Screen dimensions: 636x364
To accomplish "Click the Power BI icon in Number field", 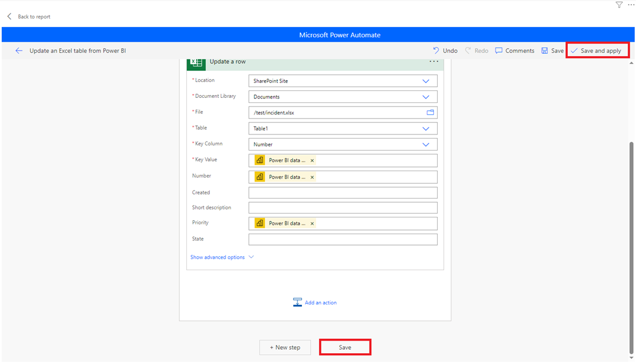I will point(260,177).
